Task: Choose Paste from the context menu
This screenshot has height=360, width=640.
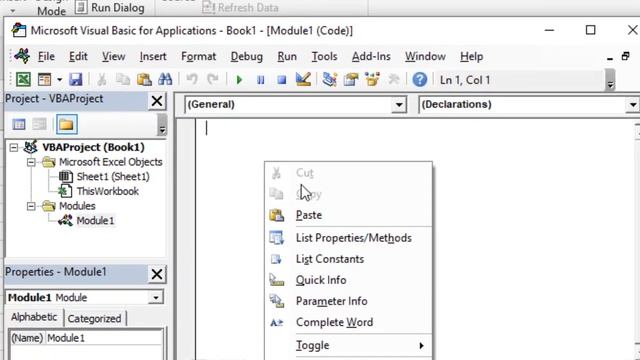Action: pos(349,215)
